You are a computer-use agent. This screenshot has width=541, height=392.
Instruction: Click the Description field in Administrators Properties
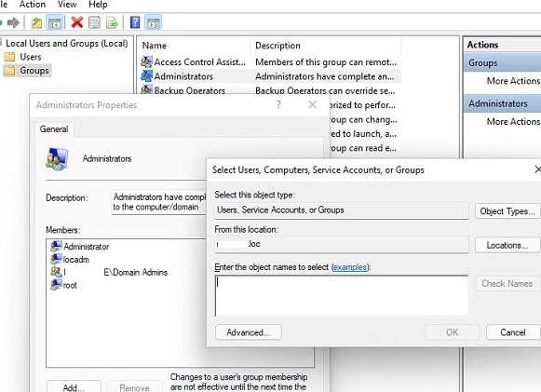coord(159,202)
